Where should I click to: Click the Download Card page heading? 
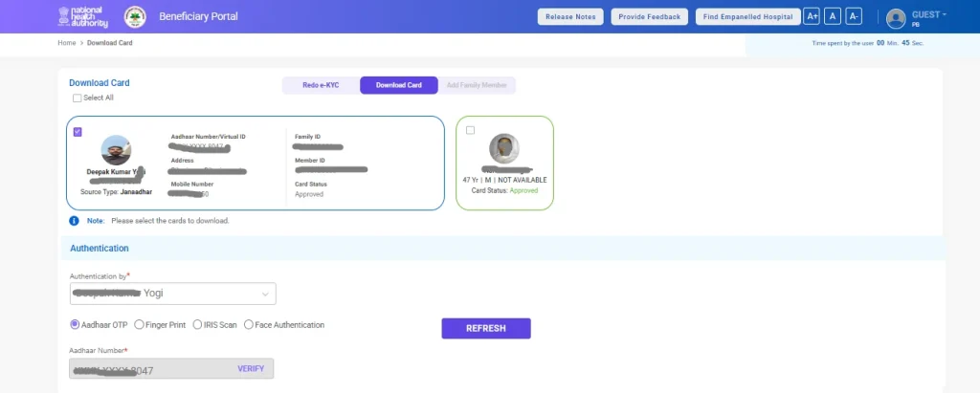100,83
